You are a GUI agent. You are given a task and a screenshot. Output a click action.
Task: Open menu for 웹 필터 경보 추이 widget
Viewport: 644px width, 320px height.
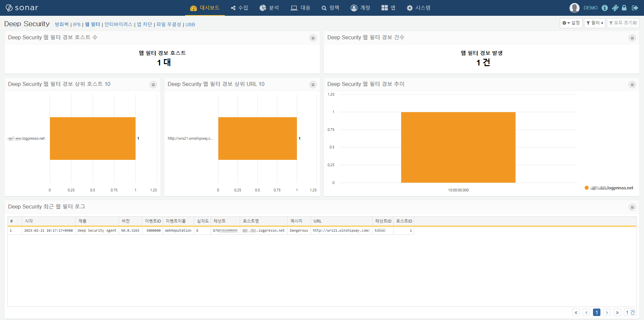tap(632, 85)
